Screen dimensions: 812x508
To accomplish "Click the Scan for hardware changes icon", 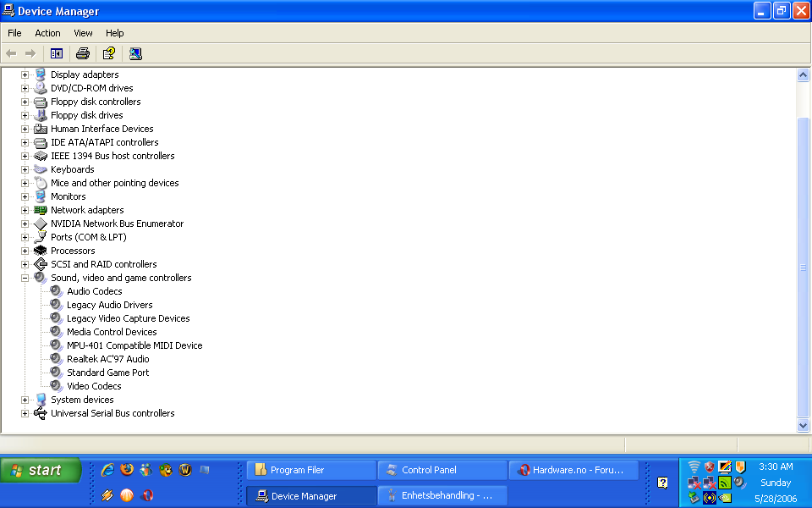I will pos(135,53).
